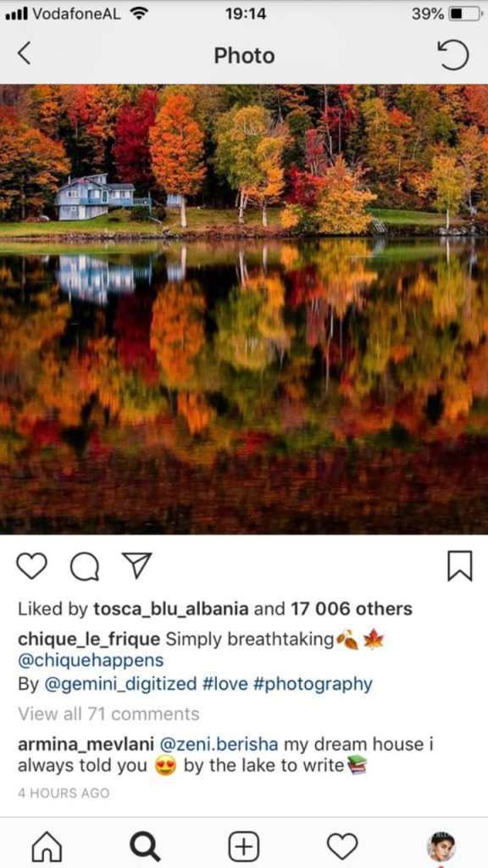Create new post with plus icon
Image resolution: width=488 pixels, height=868 pixels.
[243, 847]
